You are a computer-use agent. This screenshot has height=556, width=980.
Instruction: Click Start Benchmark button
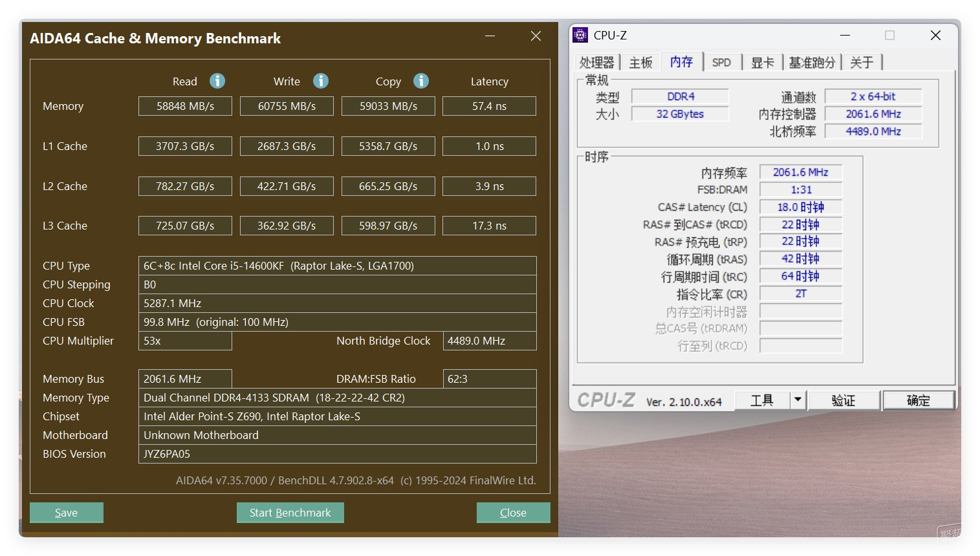290,513
